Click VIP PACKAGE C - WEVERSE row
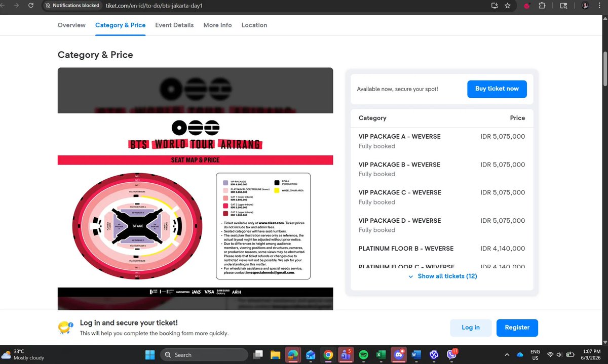 pyautogui.click(x=442, y=197)
